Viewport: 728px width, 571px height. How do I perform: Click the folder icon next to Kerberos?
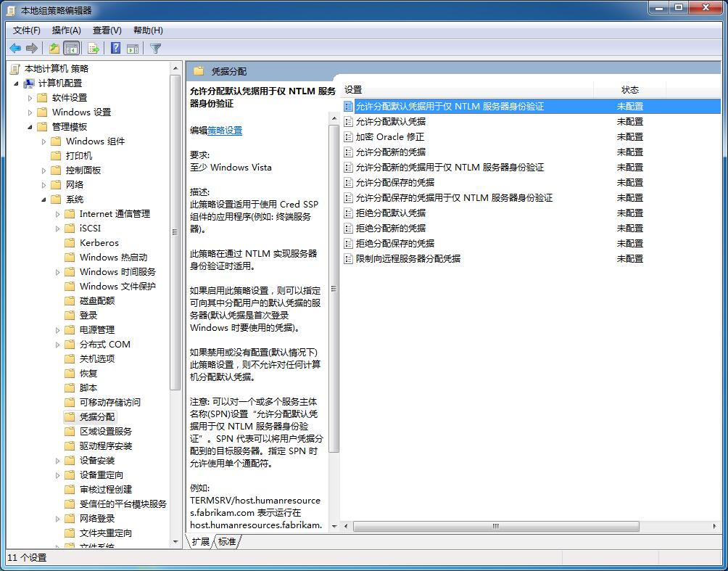pyautogui.click(x=70, y=243)
